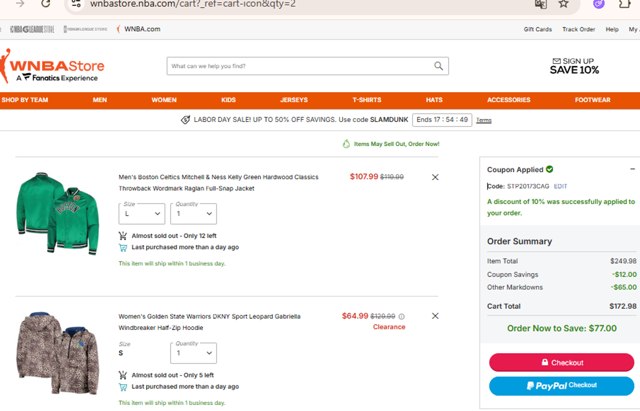Click the PayPal Checkout button
This screenshot has height=411, width=640.
(x=562, y=386)
